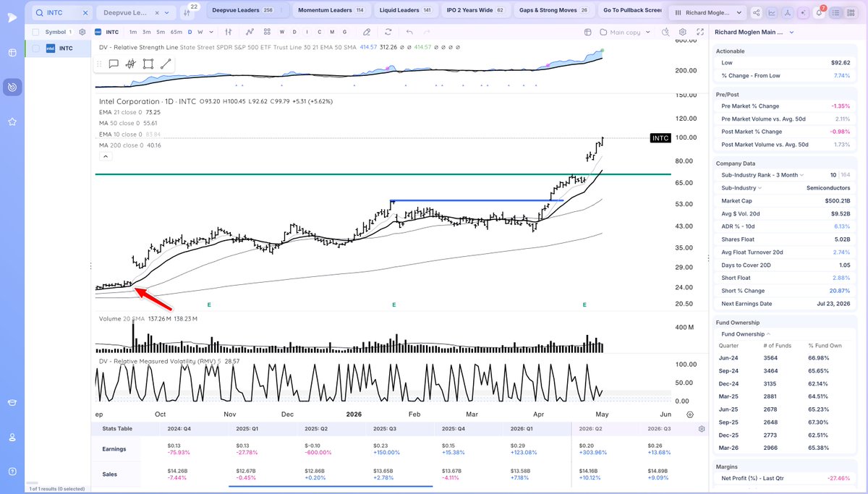Open the chart type bars icon
868x494 pixels.
[229, 33]
